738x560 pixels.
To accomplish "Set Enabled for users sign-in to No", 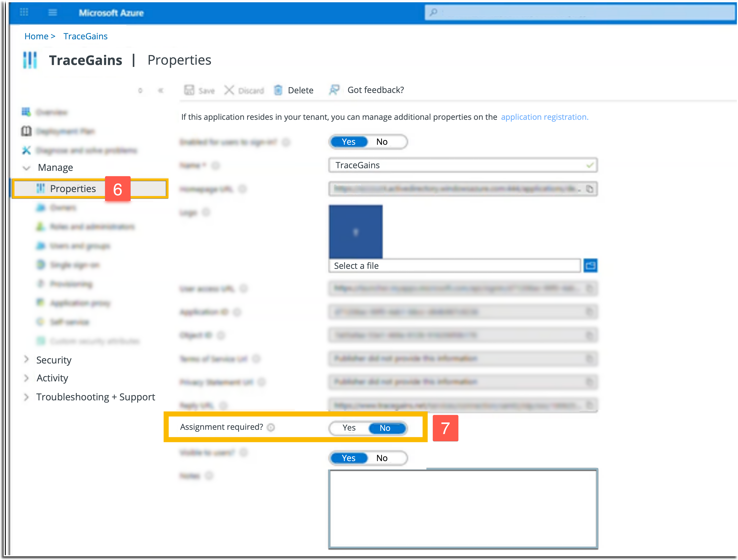I will tap(382, 142).
